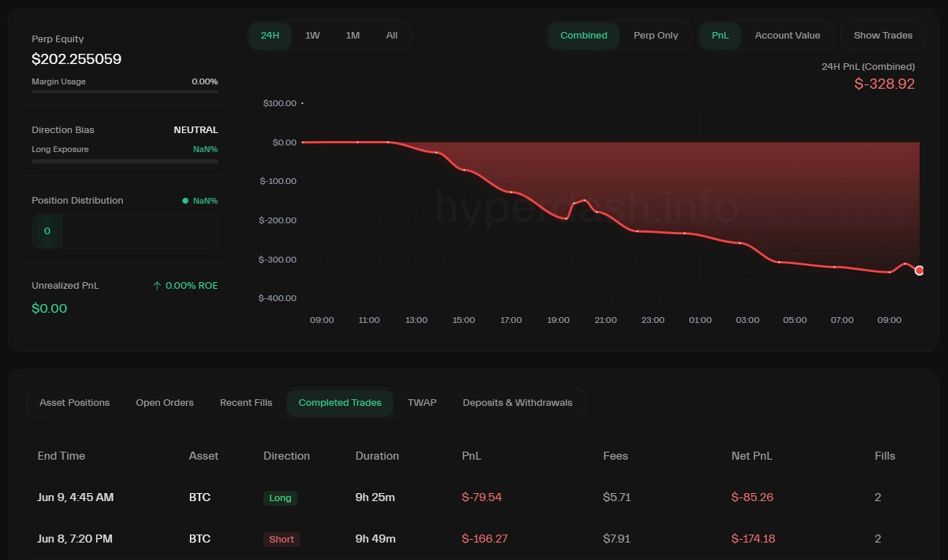Click the $-400.00 axis label

pyautogui.click(x=278, y=298)
